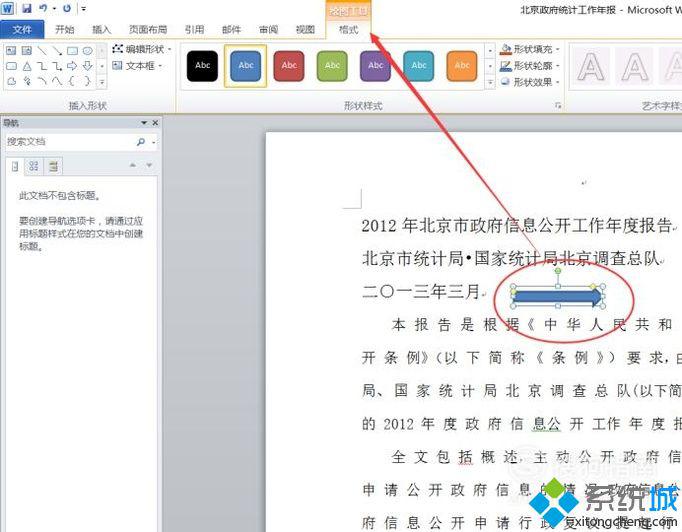Apply the green Abc shape style

pyautogui.click(x=332, y=66)
